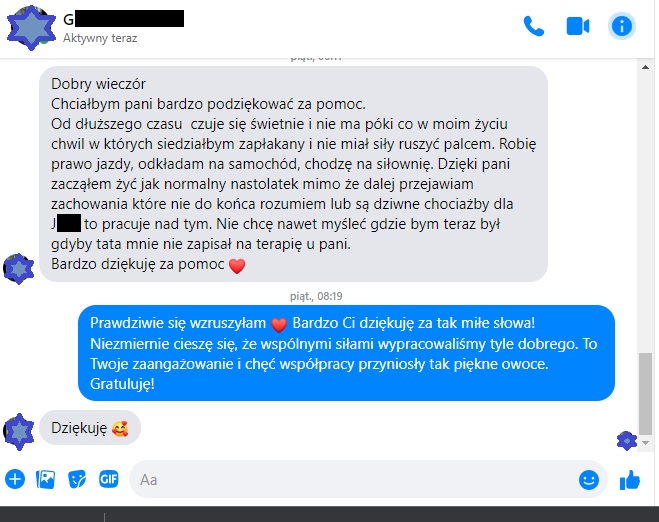Screen dimensions: 659x522
Task: Click the avatar beside long gray message
Action: (x=18, y=269)
